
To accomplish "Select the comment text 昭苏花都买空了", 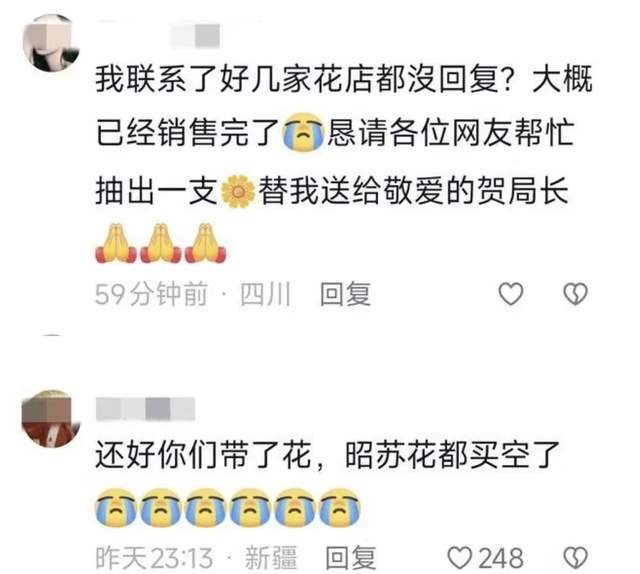I will (x=452, y=454).
